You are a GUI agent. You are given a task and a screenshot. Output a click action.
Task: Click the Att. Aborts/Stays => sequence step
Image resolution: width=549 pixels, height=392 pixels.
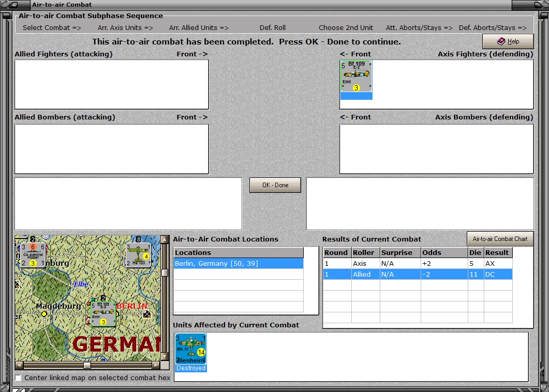419,27
